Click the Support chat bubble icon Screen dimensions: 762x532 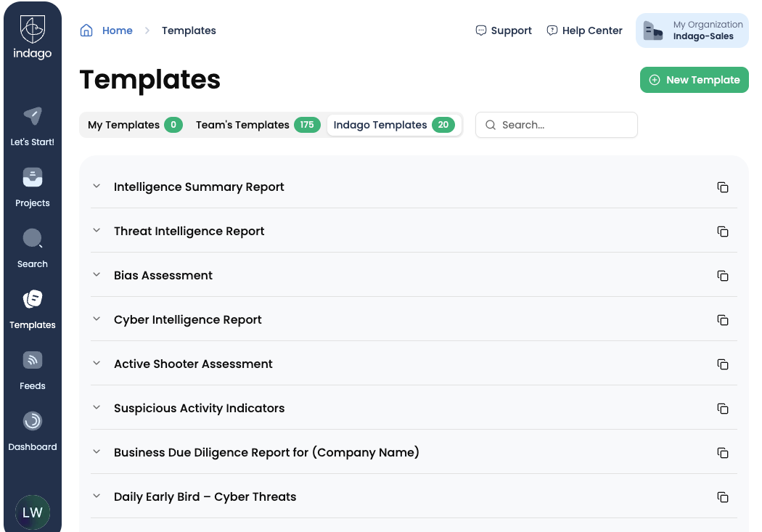tap(480, 30)
